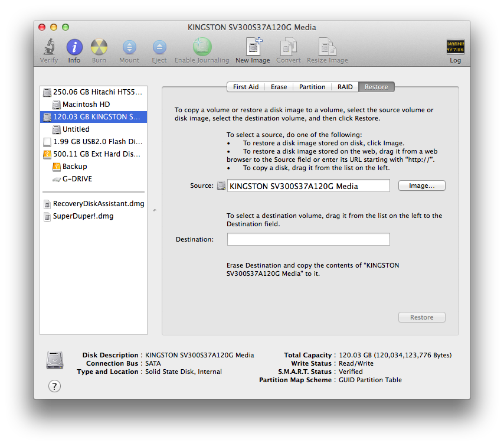Viewport: 504px width, 446px height.
Task: Click the Source input field
Action: click(x=309, y=185)
